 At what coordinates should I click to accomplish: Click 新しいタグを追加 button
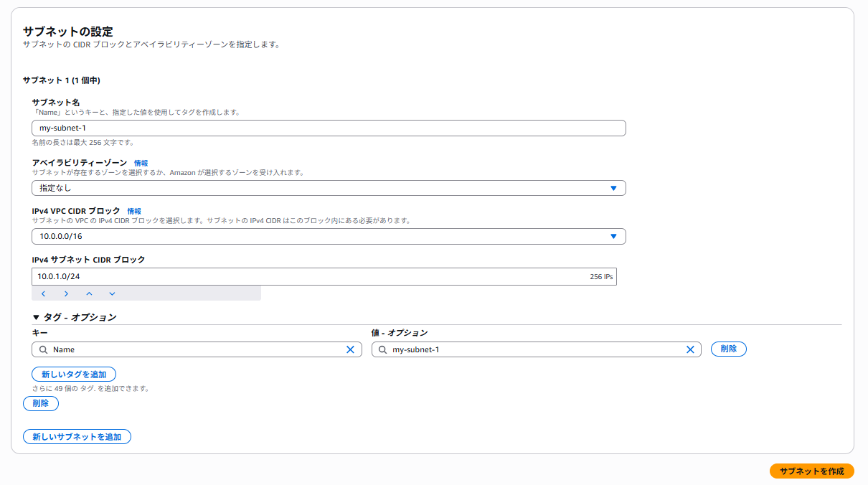pos(74,374)
